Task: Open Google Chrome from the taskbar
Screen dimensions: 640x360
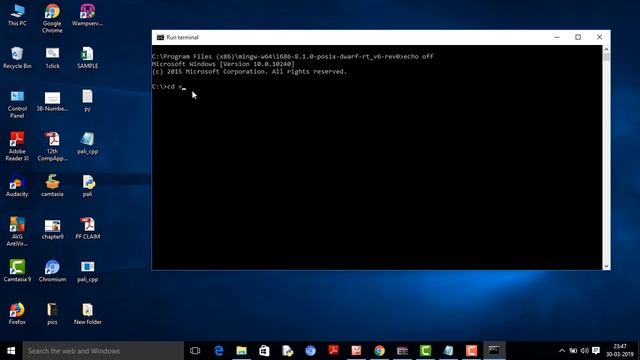Action: [380, 351]
